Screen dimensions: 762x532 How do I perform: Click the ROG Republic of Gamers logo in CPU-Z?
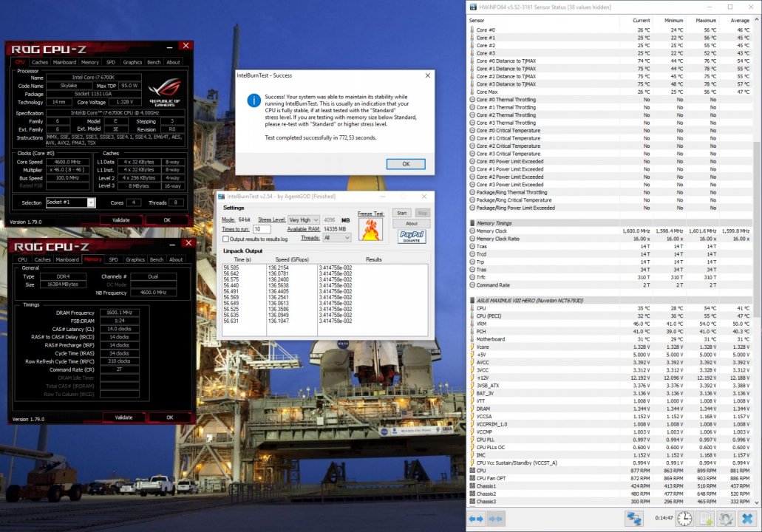tap(165, 92)
